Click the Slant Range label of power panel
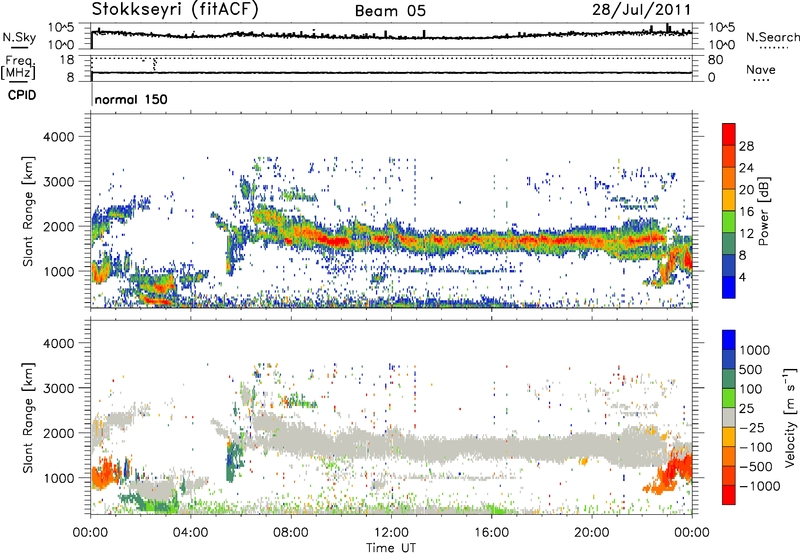This screenshot has height=554, width=800. [x=28, y=211]
